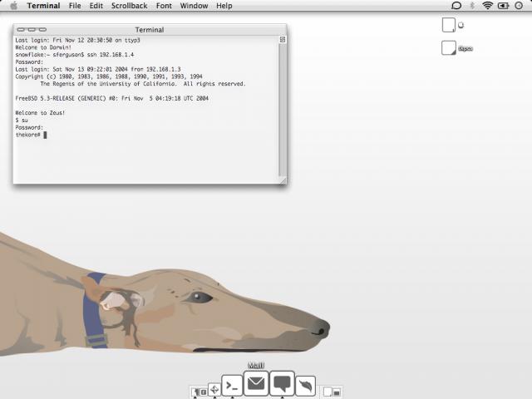Open the Apple menu
532x399 pixels.
coord(13,6)
